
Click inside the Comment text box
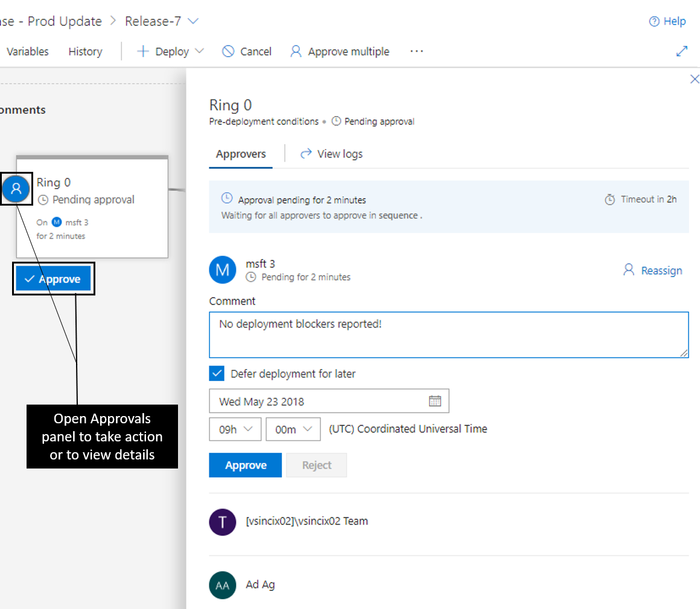[x=448, y=334]
